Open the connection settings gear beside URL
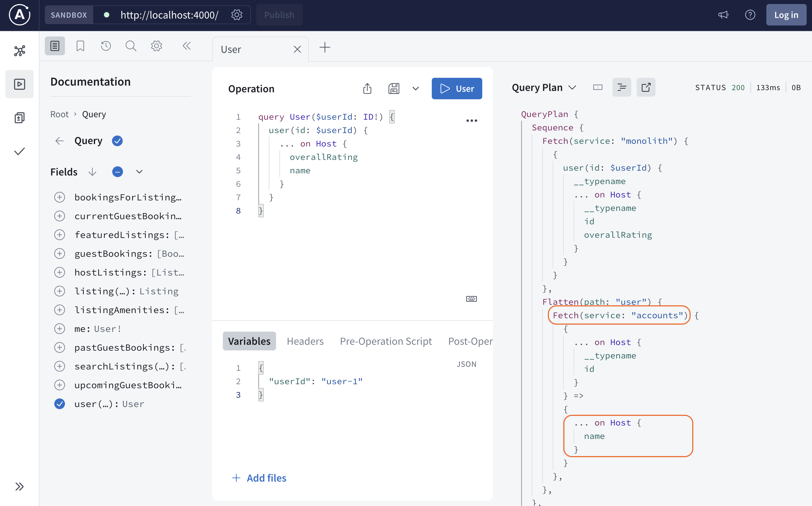 coord(237,15)
